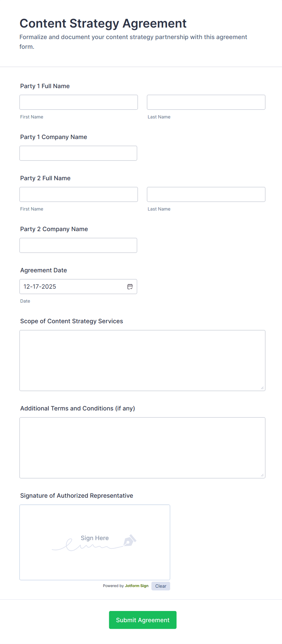Open the Jotform Sign link
282x644 pixels.
pyautogui.click(x=136, y=586)
